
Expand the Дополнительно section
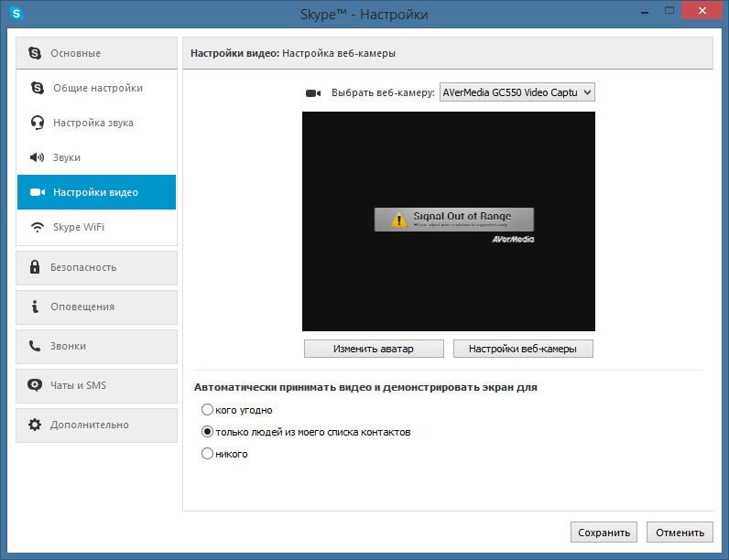[97, 425]
